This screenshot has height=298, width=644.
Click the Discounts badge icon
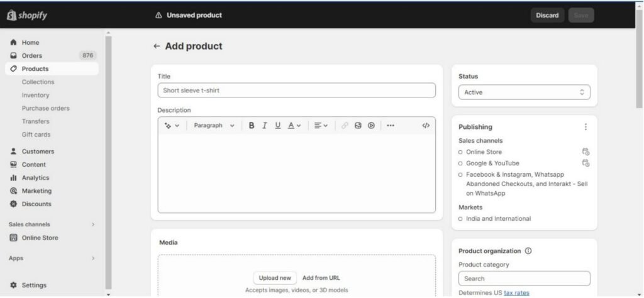click(14, 204)
